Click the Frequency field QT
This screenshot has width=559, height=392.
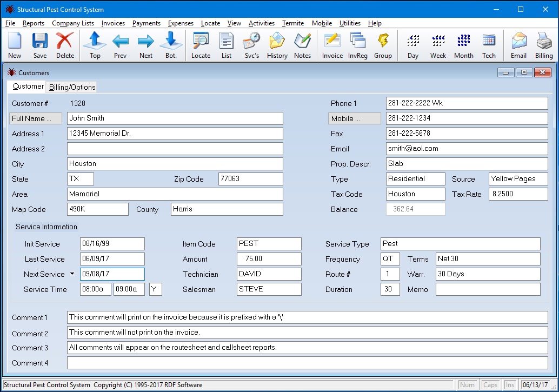(x=390, y=259)
